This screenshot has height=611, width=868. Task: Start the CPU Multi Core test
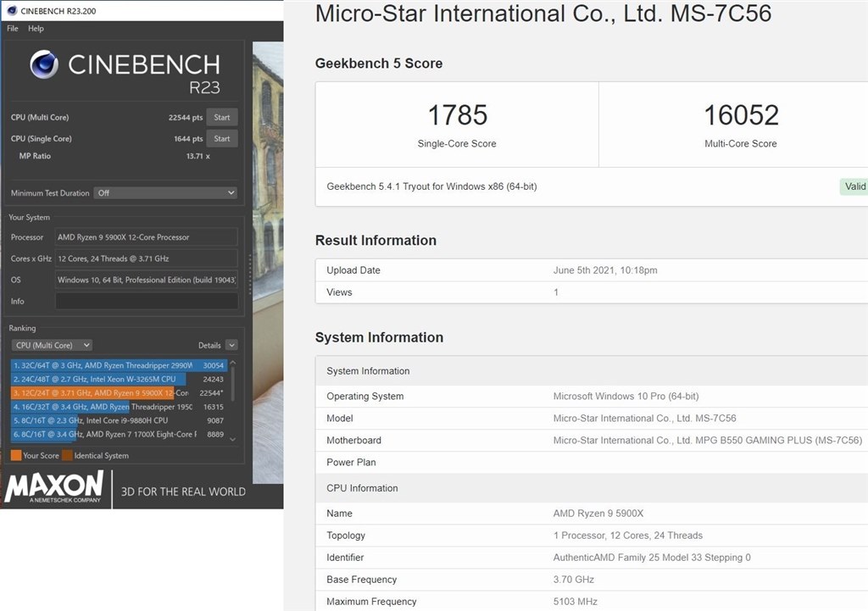(x=221, y=118)
